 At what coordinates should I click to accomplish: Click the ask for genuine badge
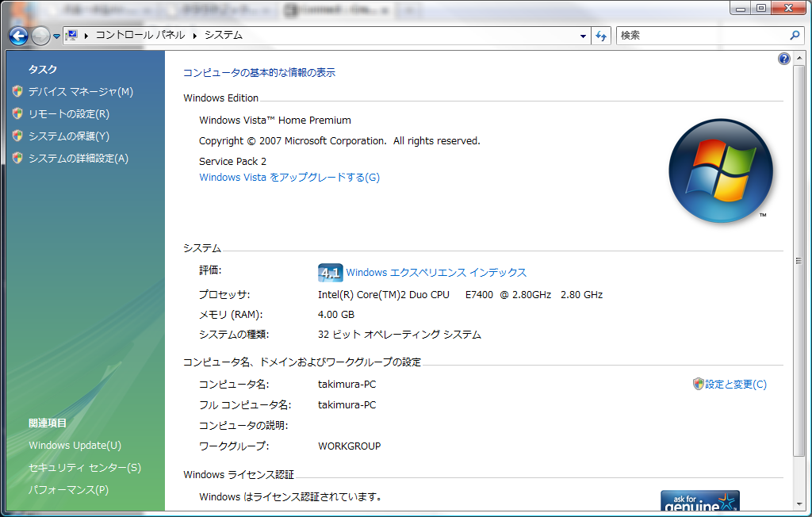point(699,500)
